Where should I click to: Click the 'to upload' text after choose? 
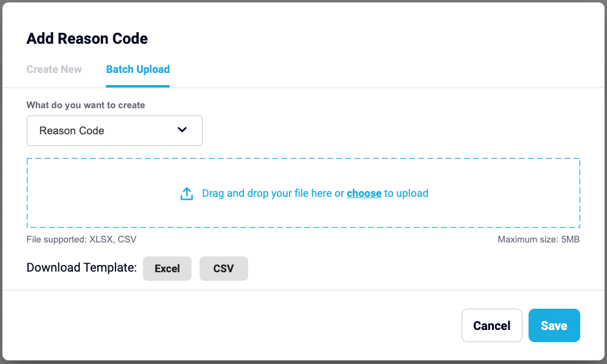tap(406, 193)
